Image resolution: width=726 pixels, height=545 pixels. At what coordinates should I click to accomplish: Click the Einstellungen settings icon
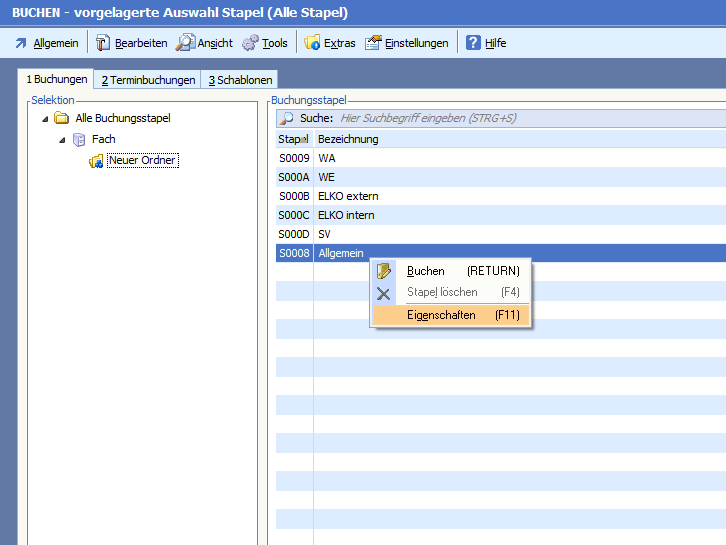pos(373,43)
